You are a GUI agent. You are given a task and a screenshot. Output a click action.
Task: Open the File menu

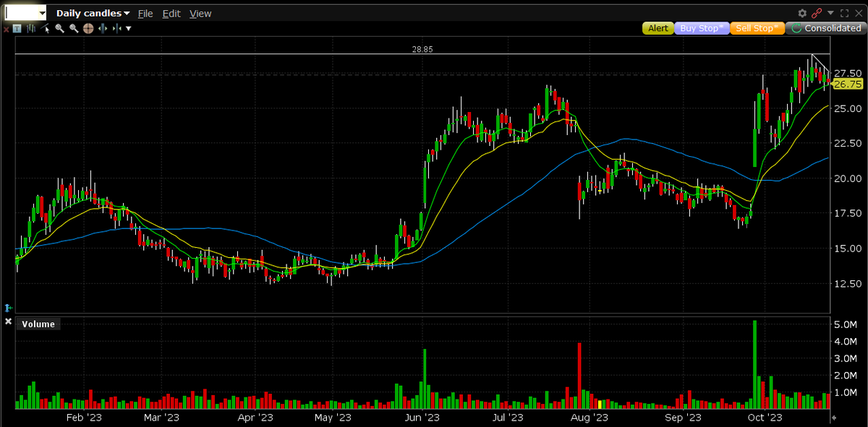click(145, 13)
